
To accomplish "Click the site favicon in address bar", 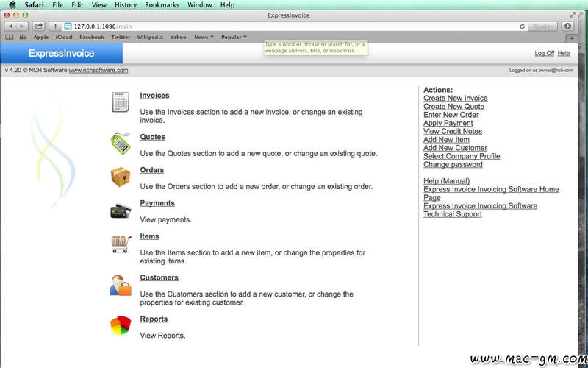I will pyautogui.click(x=68, y=26).
